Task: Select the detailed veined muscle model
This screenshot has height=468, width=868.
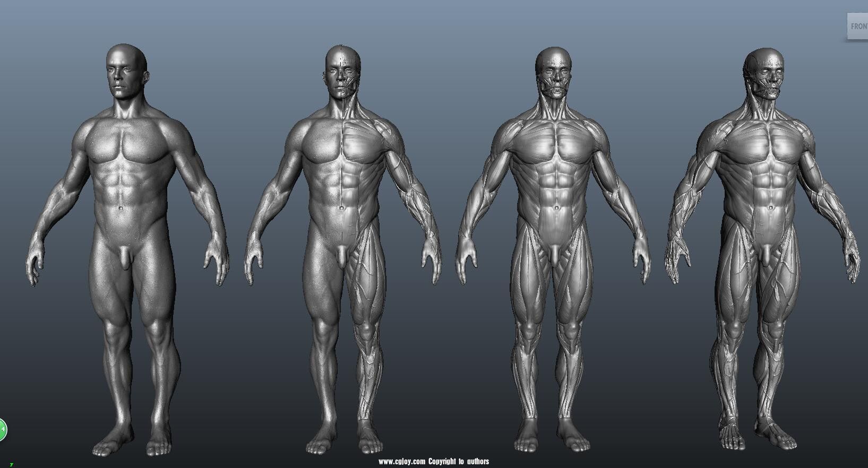Action: click(x=762, y=249)
